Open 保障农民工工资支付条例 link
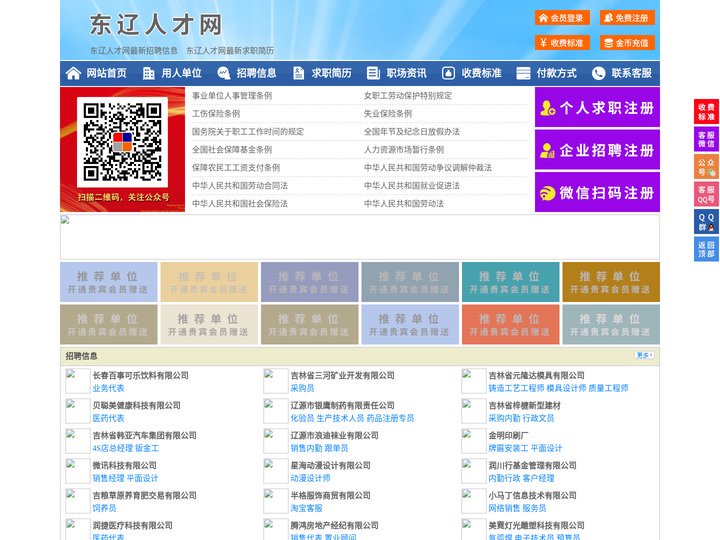The height and width of the screenshot is (540, 720). click(236, 168)
